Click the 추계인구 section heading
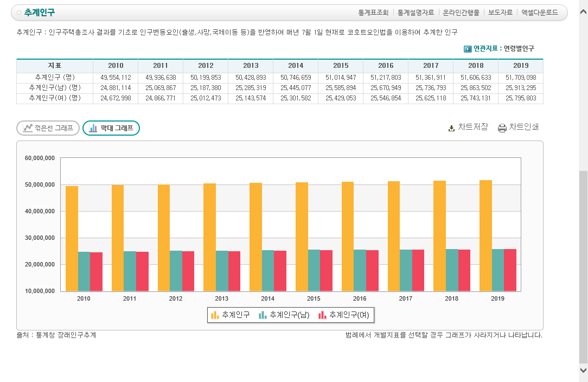 click(40, 12)
